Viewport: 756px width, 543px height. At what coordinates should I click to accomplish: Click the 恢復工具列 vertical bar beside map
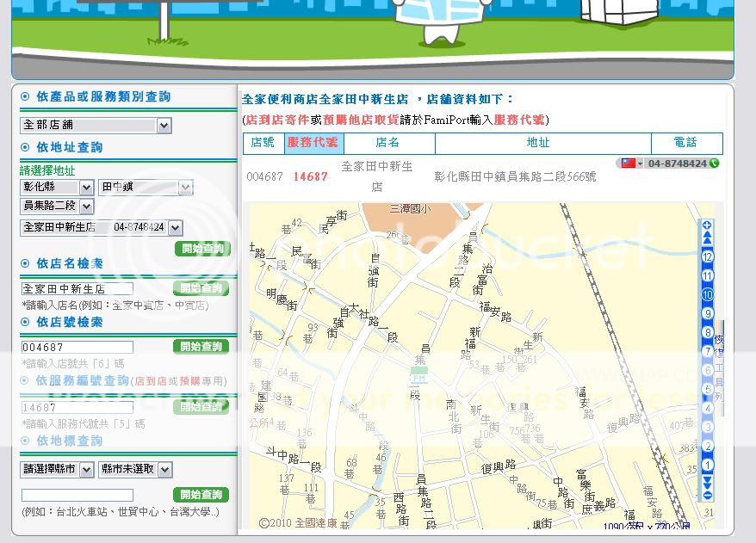(x=719, y=361)
